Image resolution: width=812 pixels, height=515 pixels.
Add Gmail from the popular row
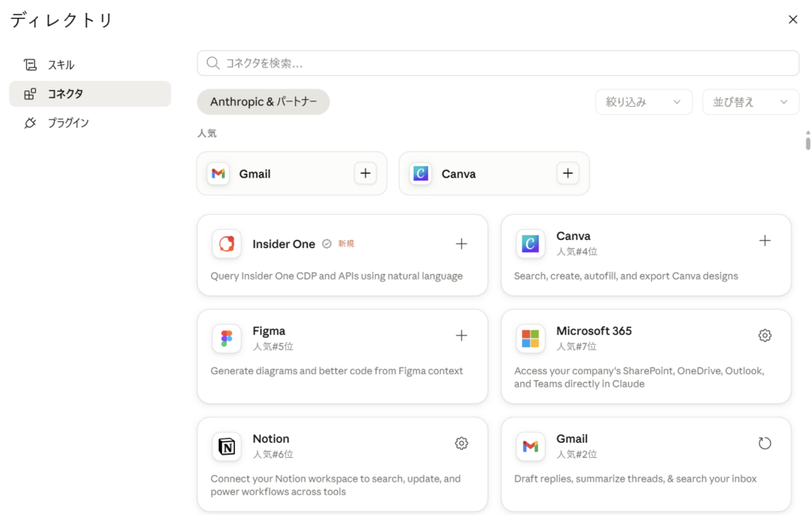point(365,174)
